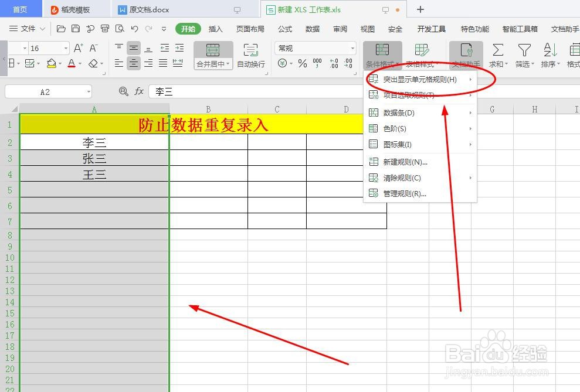Click 管理规则 to manage rules
Screen dimensions: 580x392
tap(403, 194)
